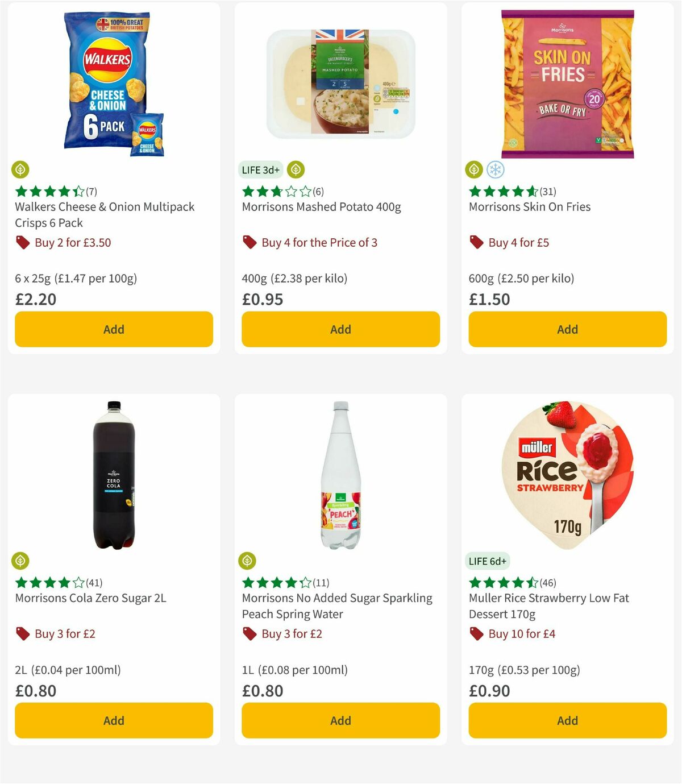Viewport: 682px width, 784px height.
Task: Click the leaf icon on Morrisons Cola Zero card
Action: 21,561
